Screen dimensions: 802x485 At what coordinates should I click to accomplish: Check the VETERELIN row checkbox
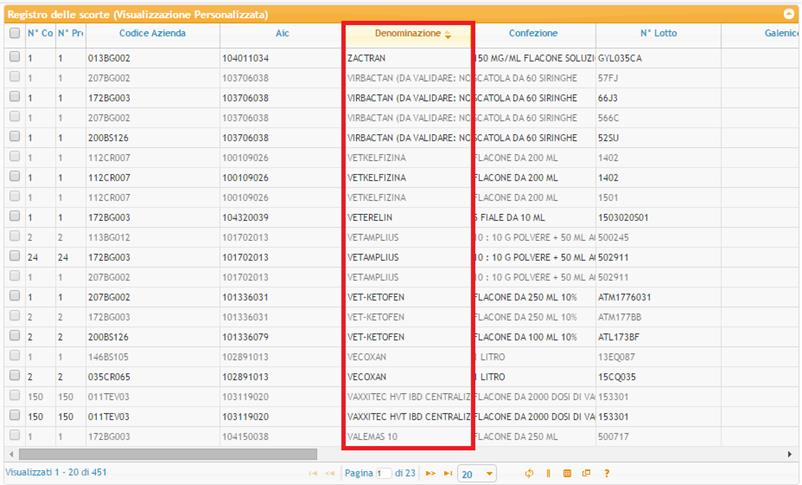pos(14,216)
